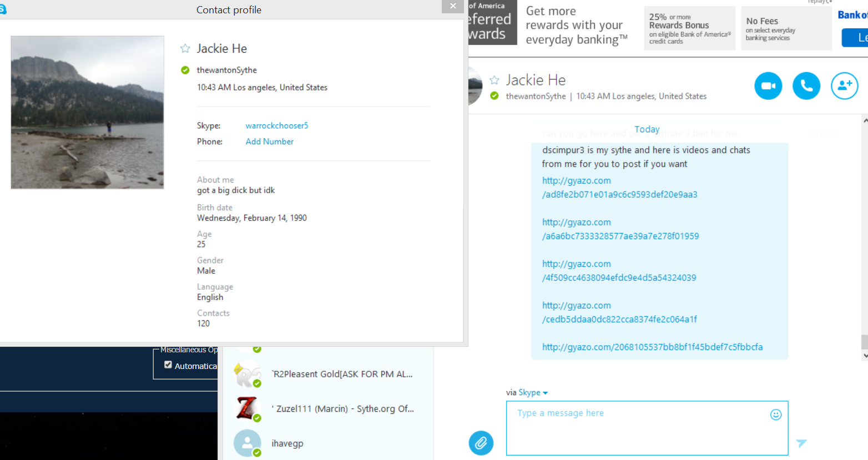868x460 pixels.
Task: Click the Contacts count 120
Action: coord(203,323)
